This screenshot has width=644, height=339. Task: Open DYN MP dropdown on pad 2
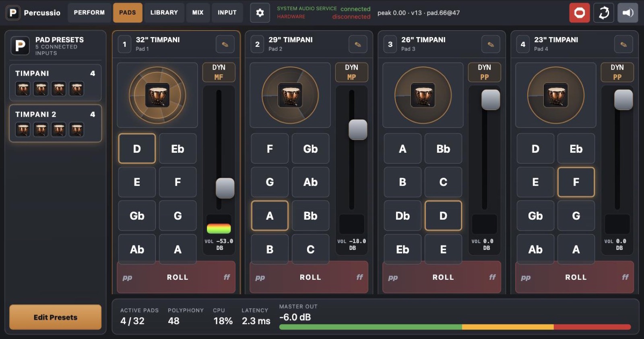[351, 72]
